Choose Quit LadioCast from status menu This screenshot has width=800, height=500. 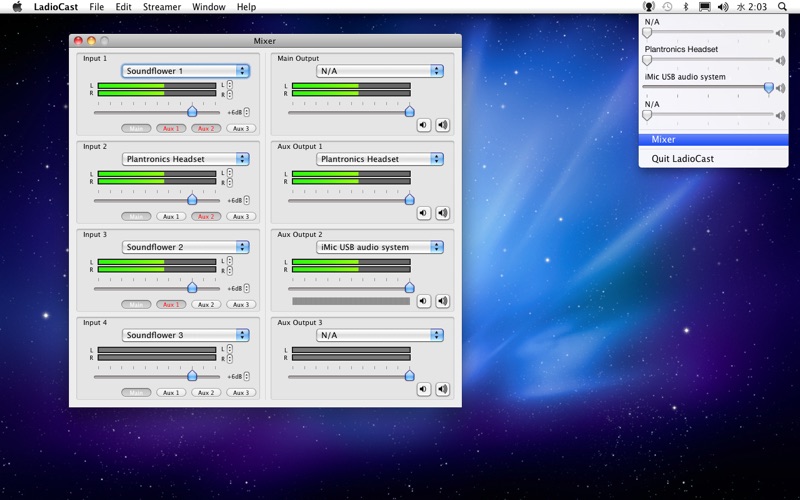[x=713, y=159]
